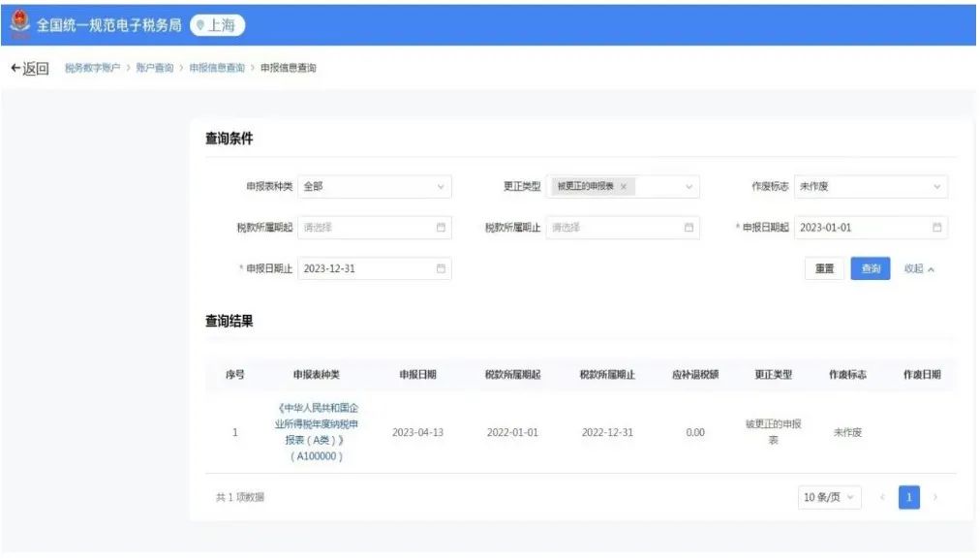Open calendar icon for 申报日期止
The height and width of the screenshot is (559, 980).
click(441, 268)
